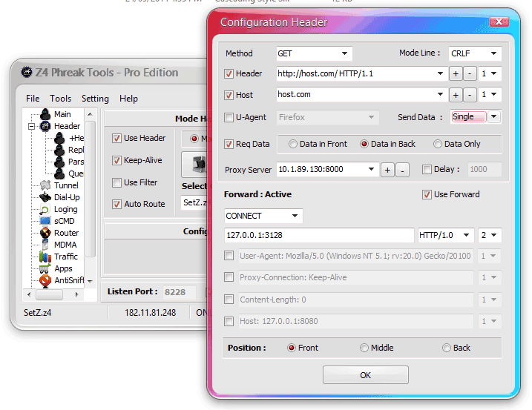
Task: Enable the User-Agent Mozilla forward header checkbox
Action: click(229, 255)
